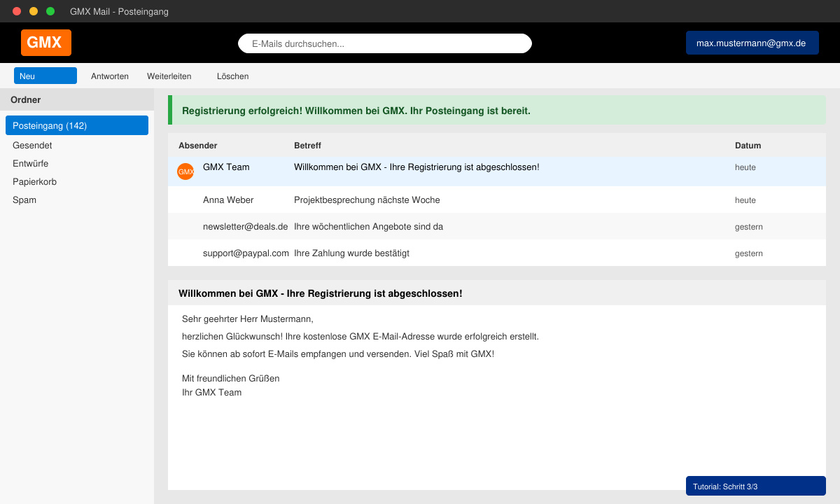Click the gestern date of the PayPal email
This screenshot has width=840, height=504.
[x=749, y=253]
